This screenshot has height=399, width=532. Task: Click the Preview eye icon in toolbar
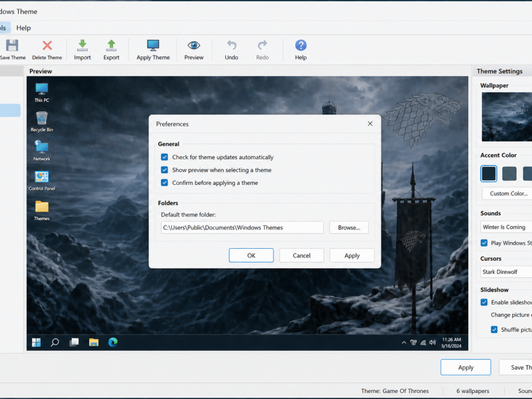[194, 45]
